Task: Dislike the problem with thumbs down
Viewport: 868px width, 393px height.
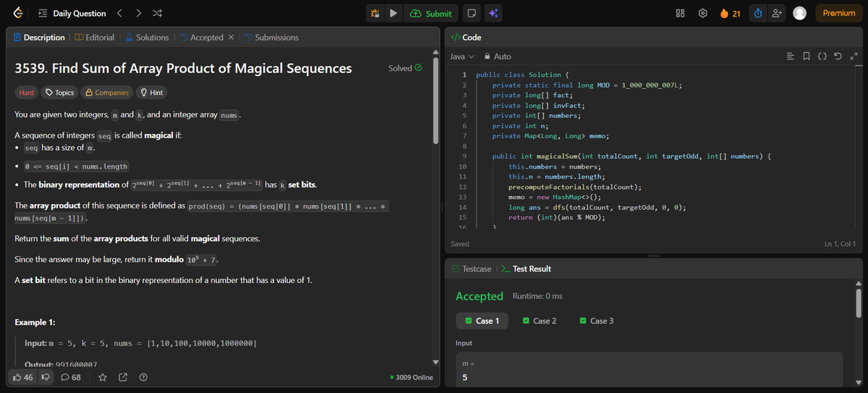Action: [45, 377]
